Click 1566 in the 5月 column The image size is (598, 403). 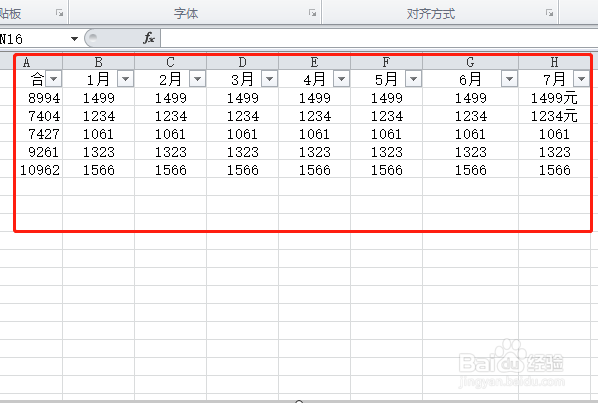[x=387, y=170]
